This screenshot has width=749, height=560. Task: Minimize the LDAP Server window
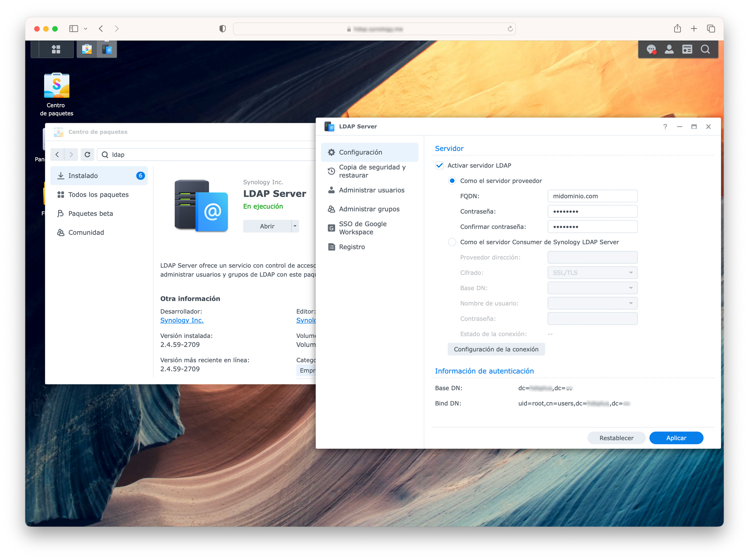tap(679, 127)
